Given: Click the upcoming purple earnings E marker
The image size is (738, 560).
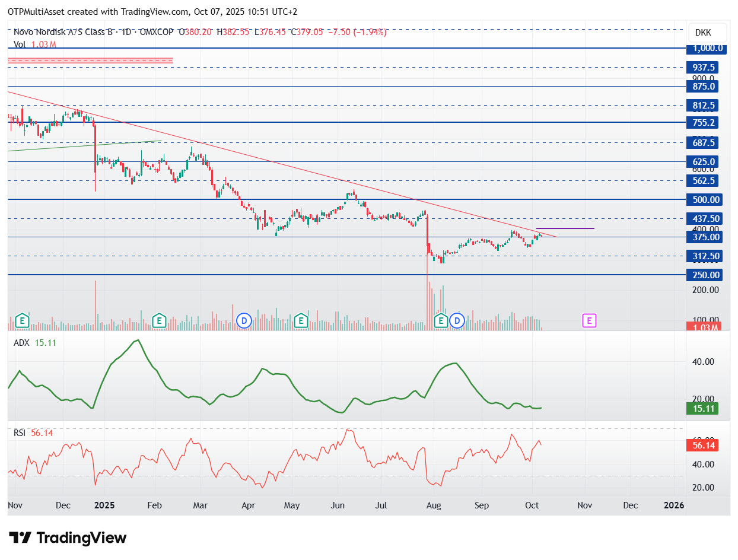Looking at the screenshot, I should tap(589, 321).
